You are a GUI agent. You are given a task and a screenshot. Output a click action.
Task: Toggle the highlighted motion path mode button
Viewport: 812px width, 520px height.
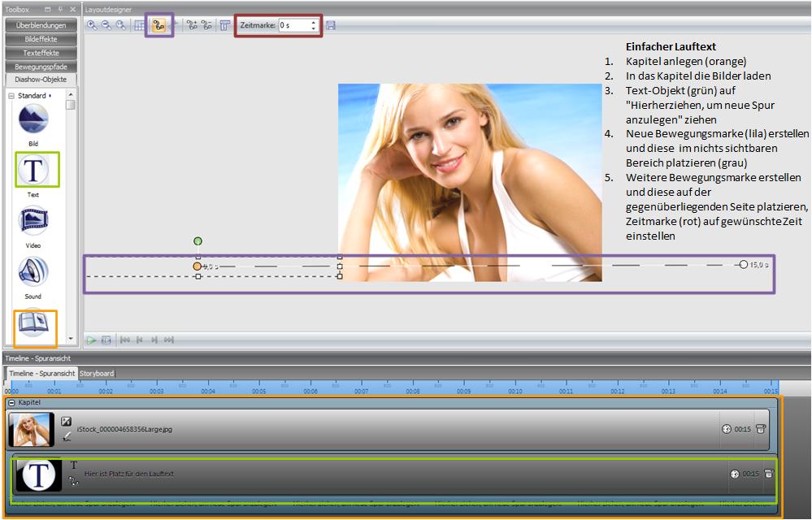[x=158, y=25]
